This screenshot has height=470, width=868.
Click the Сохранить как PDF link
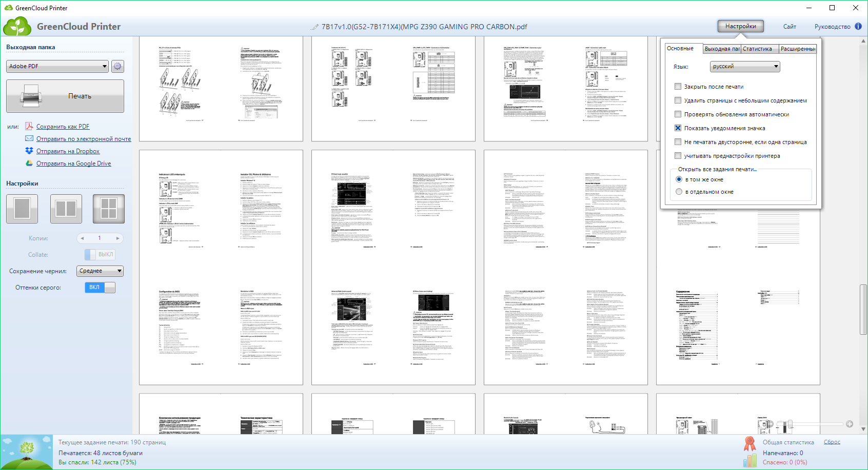pos(63,127)
